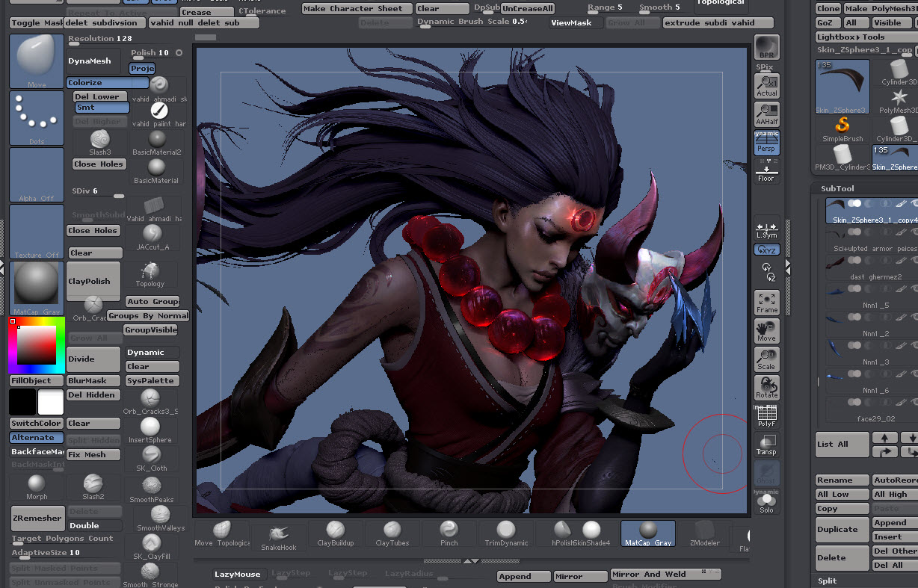The image size is (918, 588).
Task: Pick the PolyMesh3D star tool
Action: point(899,101)
